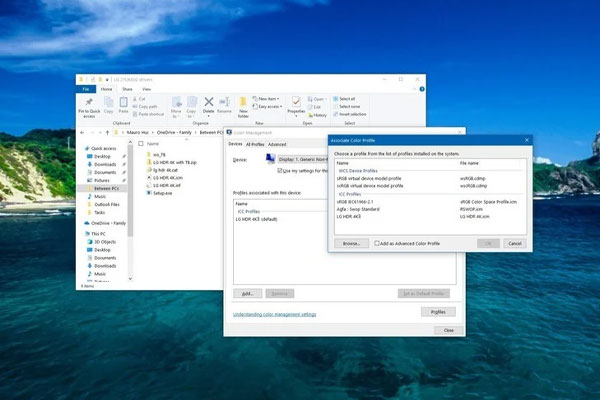The image size is (600, 400).
Task: Choose Copy path in the ribbon
Action: coord(145,106)
